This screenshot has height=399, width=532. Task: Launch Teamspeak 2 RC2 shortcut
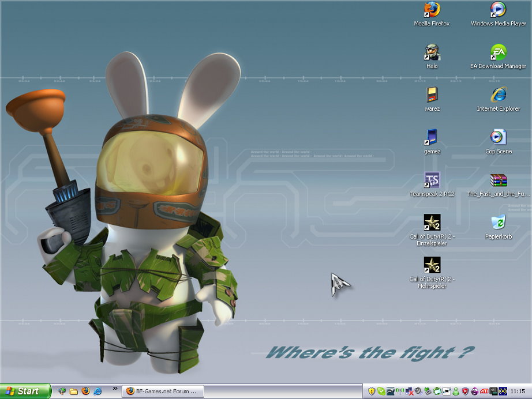(432, 185)
